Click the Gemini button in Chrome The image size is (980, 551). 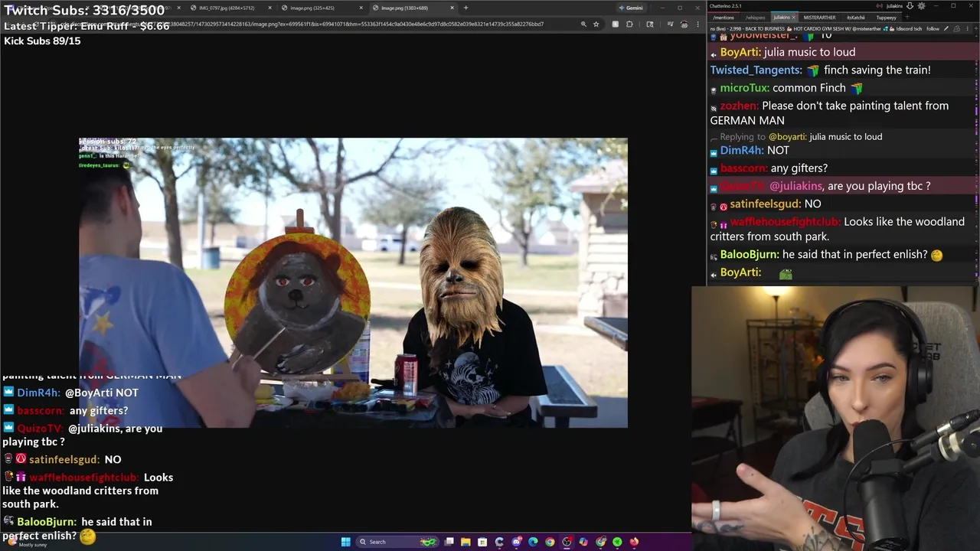point(631,8)
